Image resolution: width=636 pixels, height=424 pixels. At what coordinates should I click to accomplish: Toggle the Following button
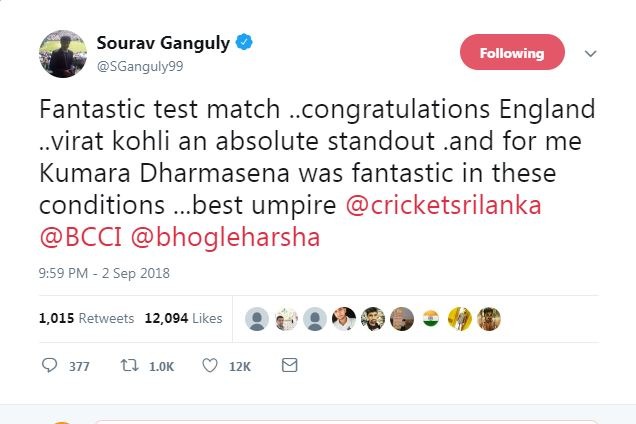point(512,53)
